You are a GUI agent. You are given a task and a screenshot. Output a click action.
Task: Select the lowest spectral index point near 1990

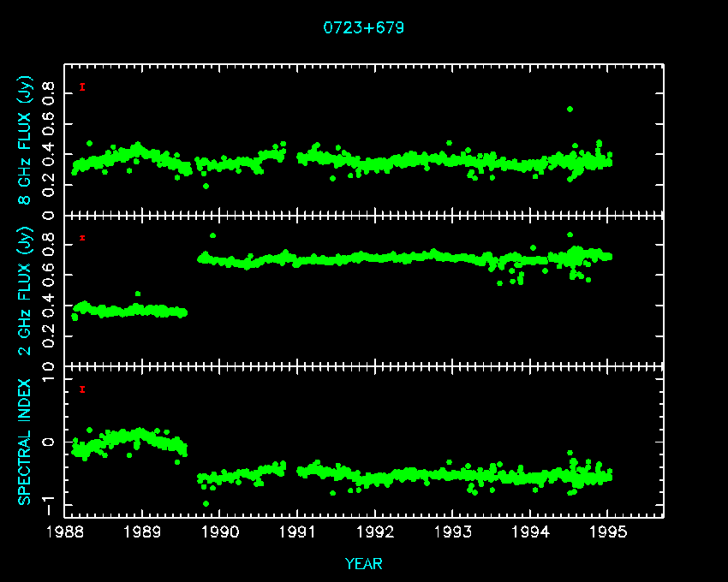coord(206,503)
